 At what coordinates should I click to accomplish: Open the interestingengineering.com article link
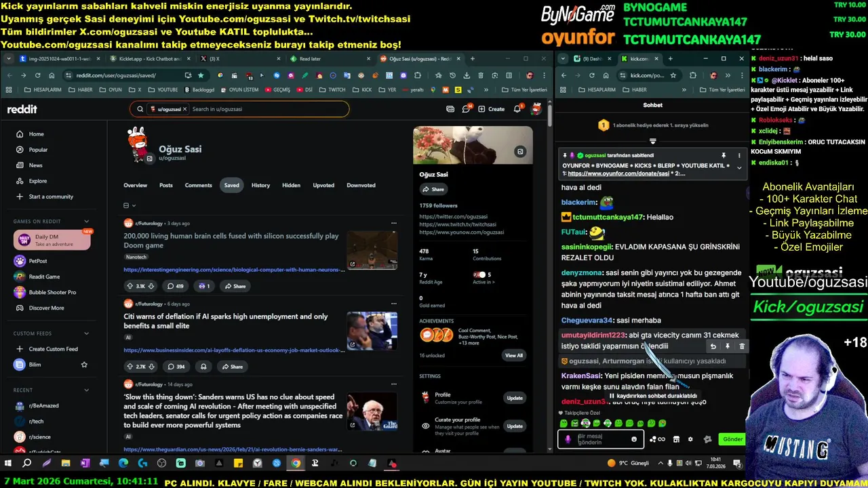[234, 270]
